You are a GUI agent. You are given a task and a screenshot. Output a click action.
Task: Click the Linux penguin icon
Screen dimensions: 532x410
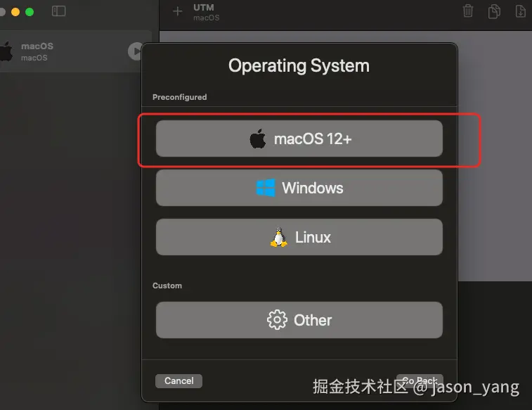[x=279, y=237]
